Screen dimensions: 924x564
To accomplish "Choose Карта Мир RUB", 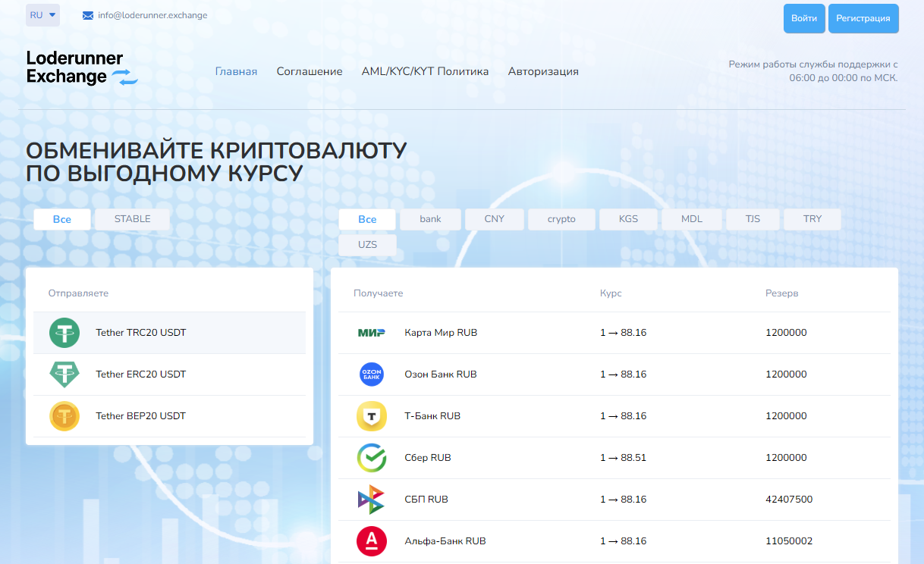I will 442,333.
